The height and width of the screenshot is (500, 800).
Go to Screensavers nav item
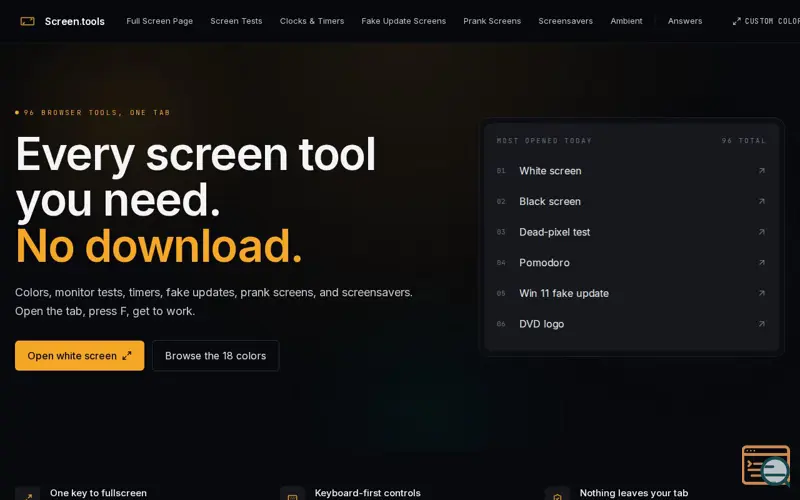[565, 21]
